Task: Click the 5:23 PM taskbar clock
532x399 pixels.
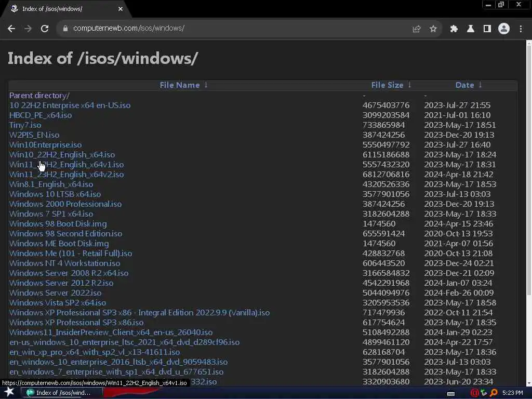Action: click(513, 393)
